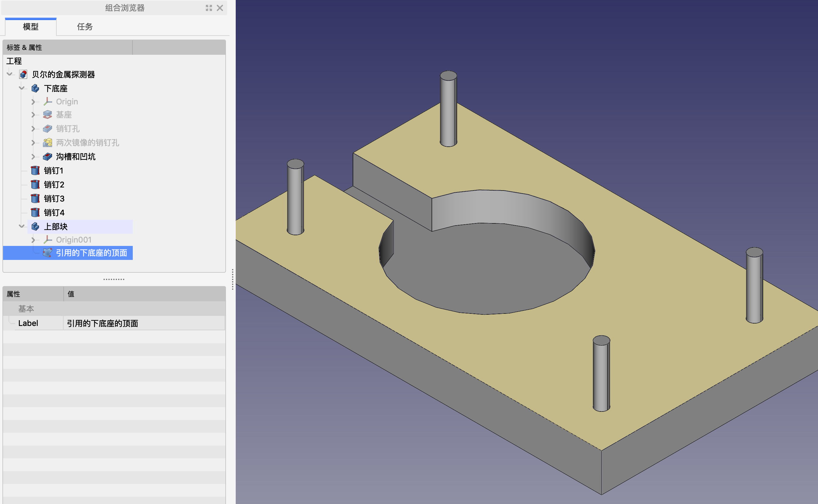Screen dimensions: 818x504
Task: Click the document icon for 贝尔的金属探测器
Action: [x=23, y=74]
